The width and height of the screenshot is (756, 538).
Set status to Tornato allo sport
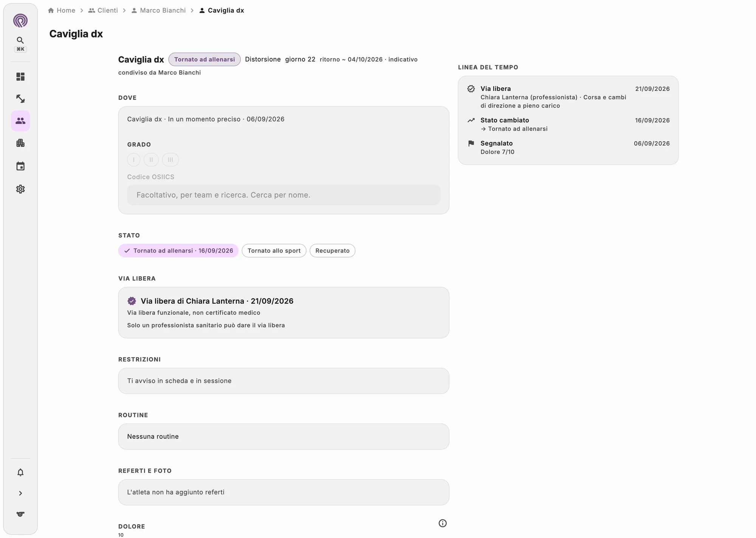coord(274,250)
